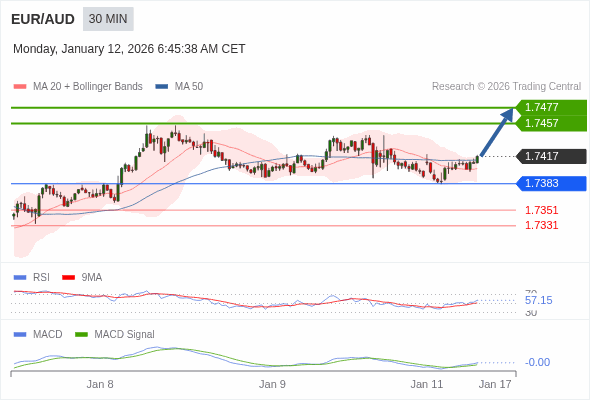Screen dimensions: 590x400
Task: Click the date and time line
Action: point(129,49)
